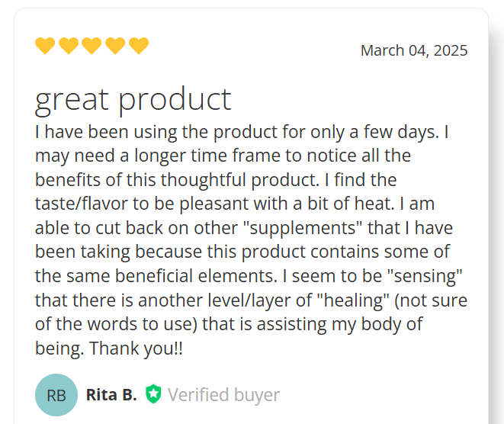Click the review date March 04, 2025
This screenshot has width=504, height=424.
414,50
